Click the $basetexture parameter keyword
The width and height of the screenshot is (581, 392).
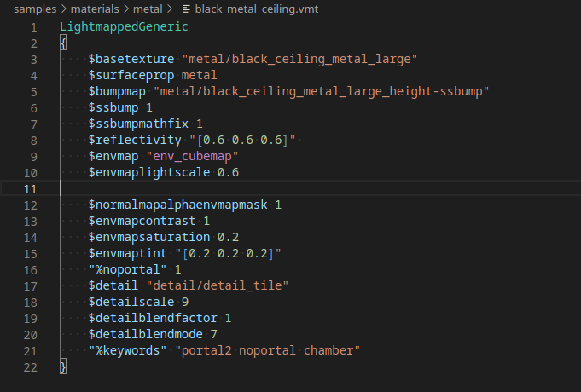[x=131, y=59]
